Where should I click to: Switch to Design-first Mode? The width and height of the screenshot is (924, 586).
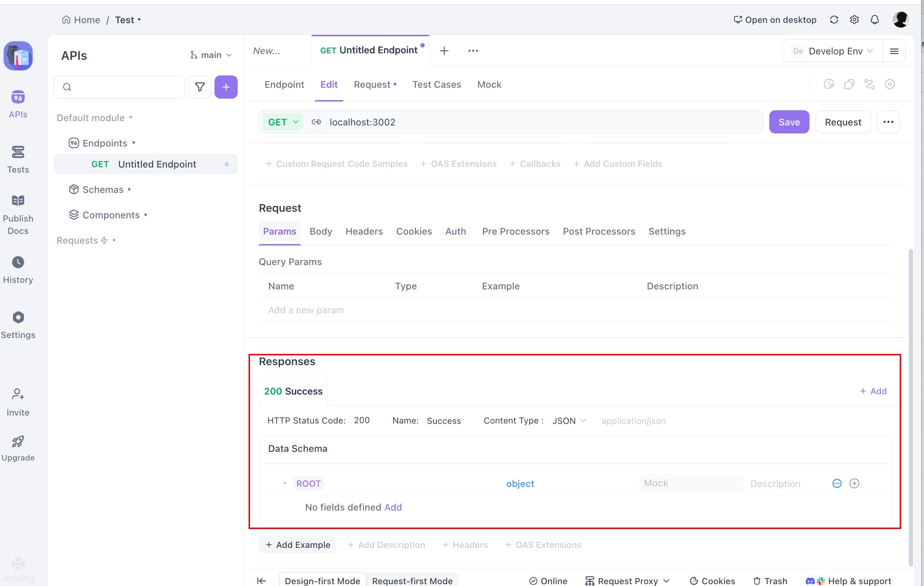[x=322, y=581]
